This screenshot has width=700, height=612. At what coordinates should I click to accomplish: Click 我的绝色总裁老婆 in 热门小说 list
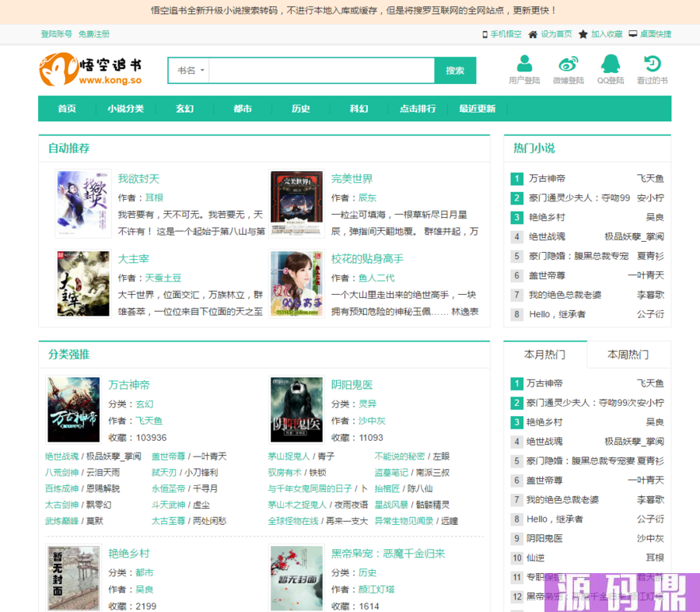click(565, 295)
